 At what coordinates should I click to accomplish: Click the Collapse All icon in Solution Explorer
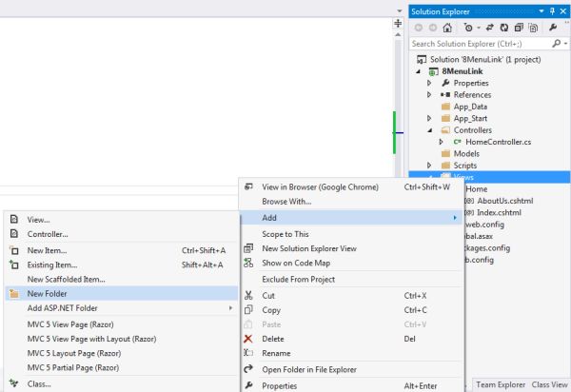click(519, 28)
